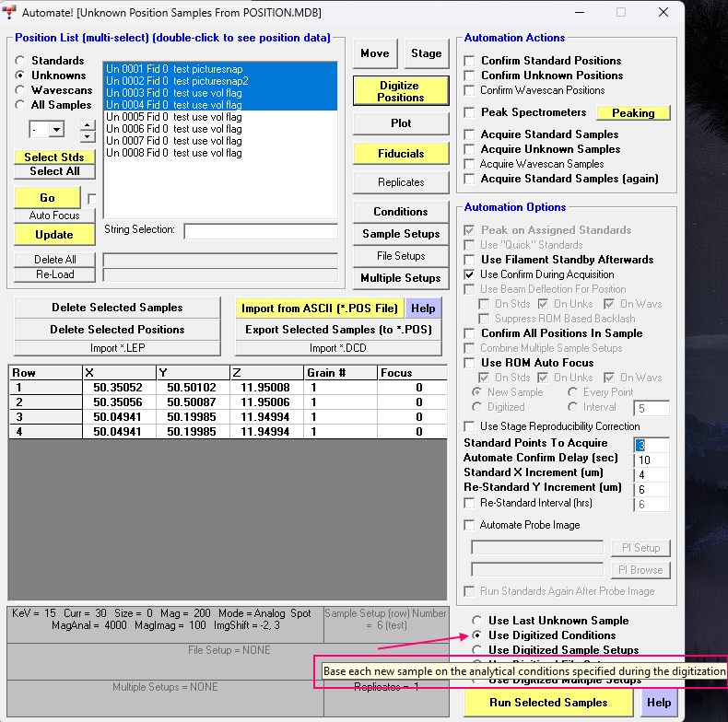728x722 pixels.
Task: Click the Automate! app icon in title bar
Action: click(x=13, y=13)
